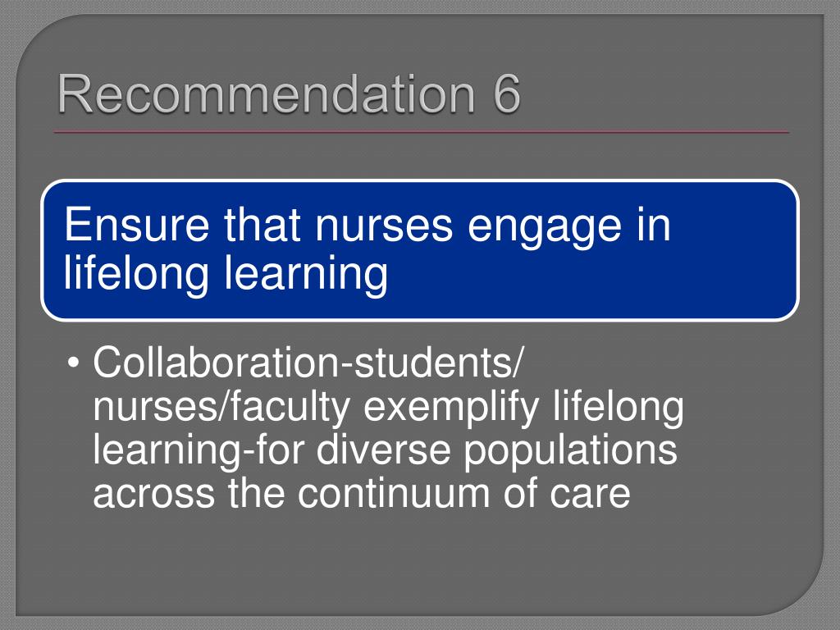The image size is (840, 630).
Task: Click the thin red line under the title
Action: pos(421,132)
